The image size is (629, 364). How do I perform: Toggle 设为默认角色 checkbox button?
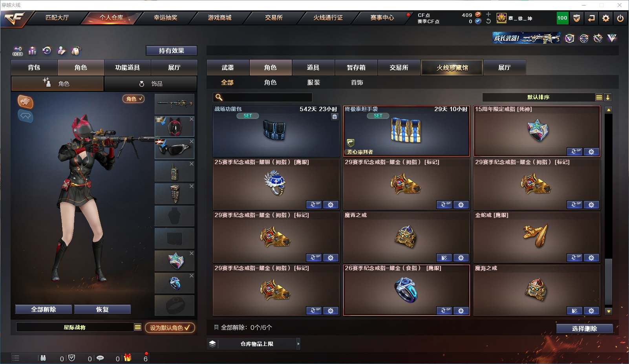(x=170, y=327)
